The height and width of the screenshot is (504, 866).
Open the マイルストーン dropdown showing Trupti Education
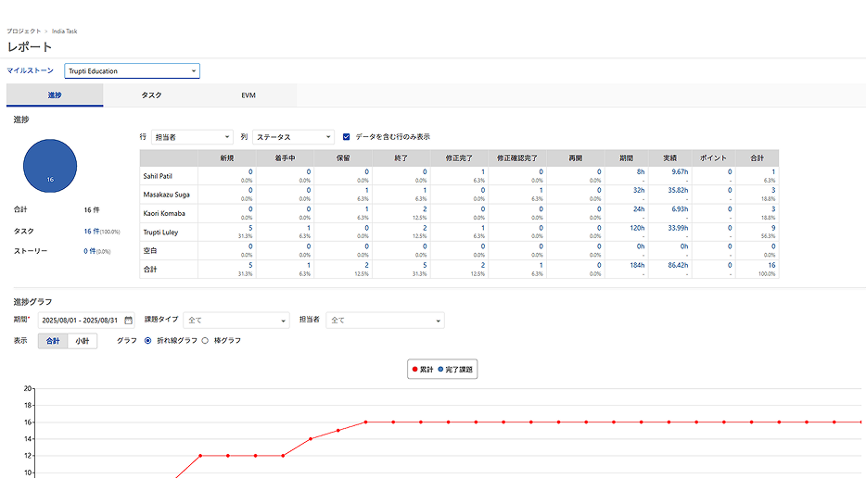click(x=132, y=70)
